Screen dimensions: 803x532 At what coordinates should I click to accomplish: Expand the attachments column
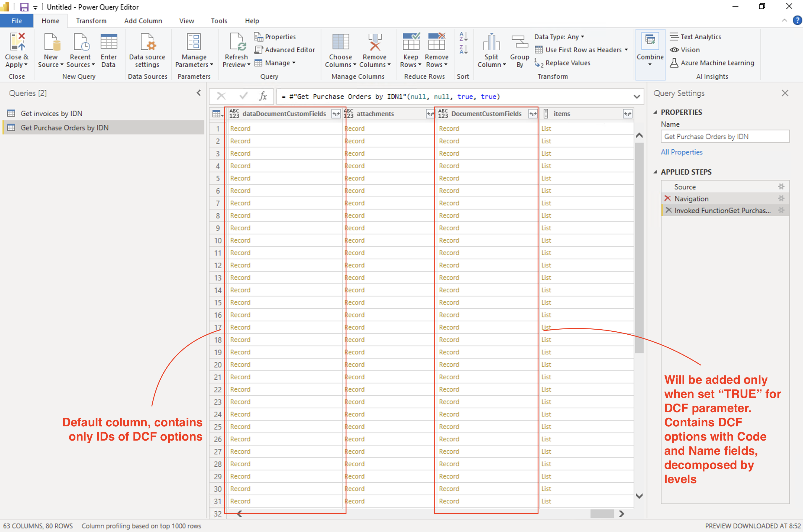pos(430,114)
